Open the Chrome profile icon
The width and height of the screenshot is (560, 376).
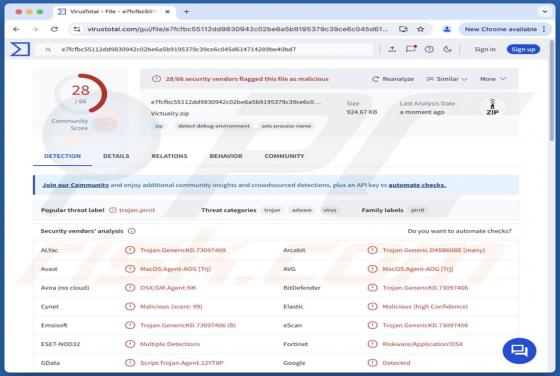click(x=446, y=29)
